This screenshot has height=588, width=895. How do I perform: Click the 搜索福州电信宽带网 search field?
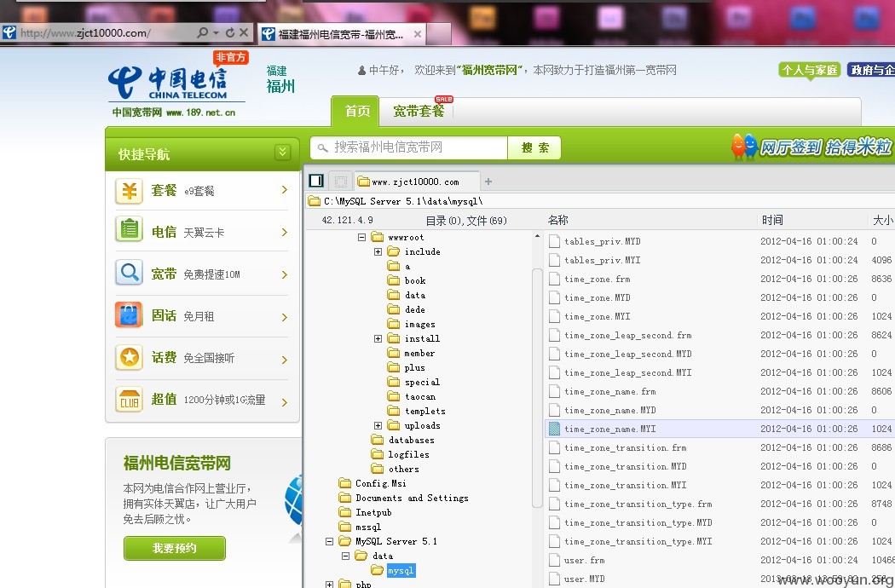[x=408, y=148]
